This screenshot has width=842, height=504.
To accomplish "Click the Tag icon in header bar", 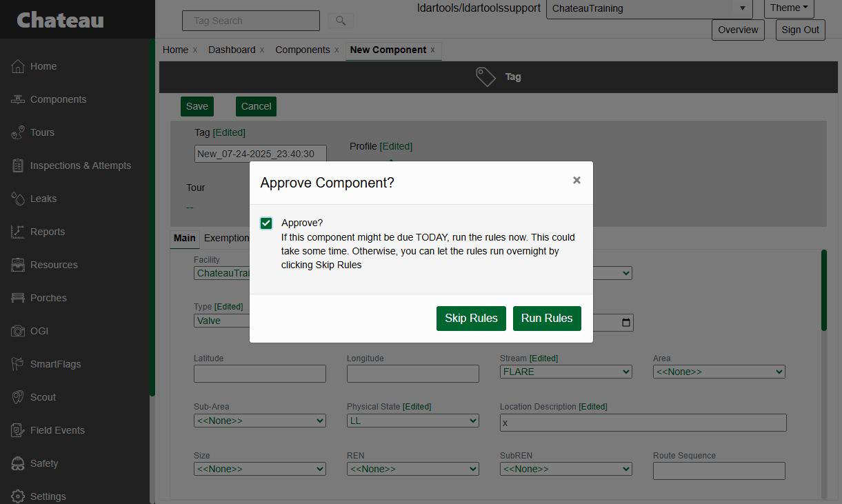I will [486, 77].
